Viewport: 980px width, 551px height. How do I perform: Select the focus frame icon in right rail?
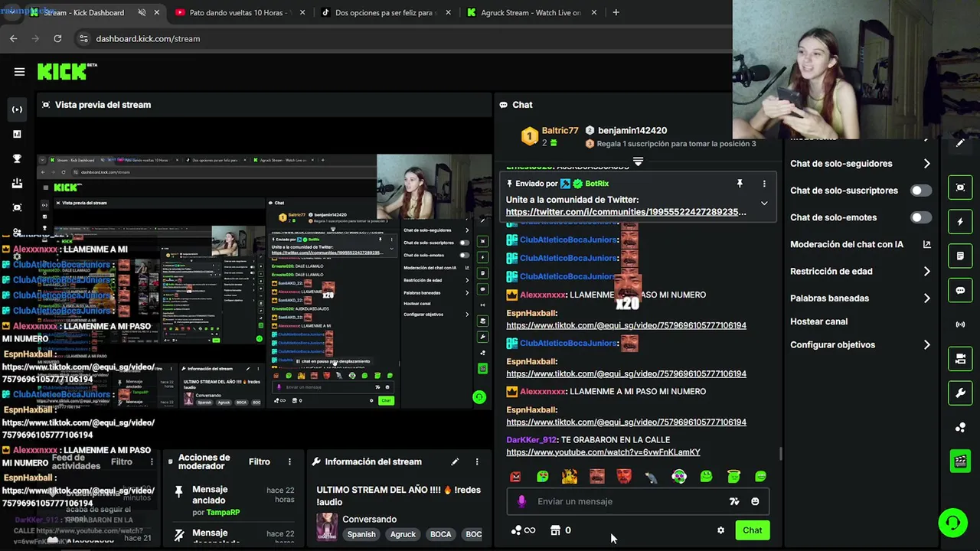pos(960,187)
